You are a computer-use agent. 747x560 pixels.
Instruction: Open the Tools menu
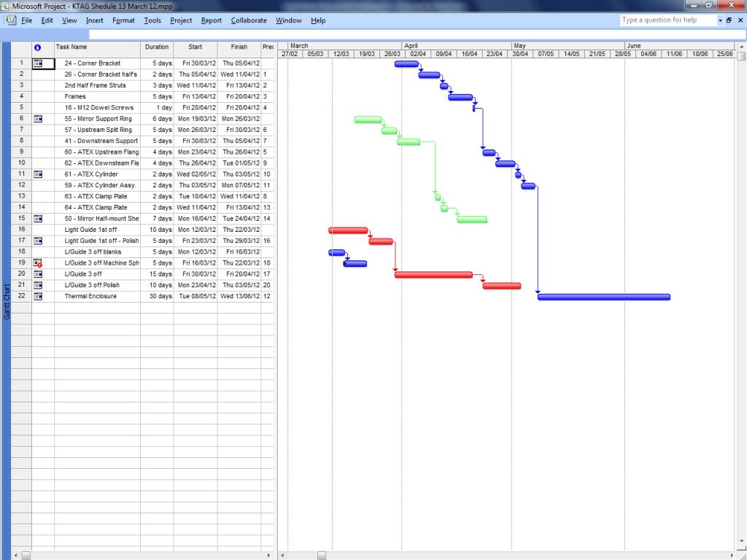[x=152, y=20]
